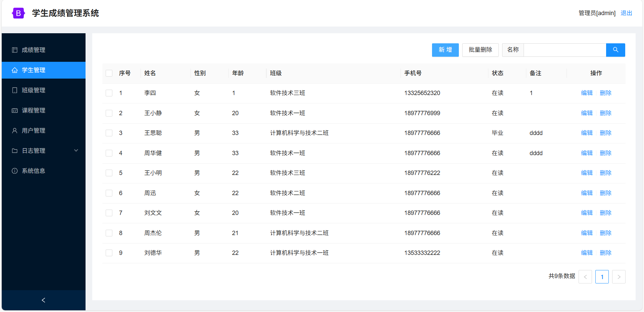Image resolution: width=644 pixels, height=312 pixels.
Task: Check the row for 刘德华
Action: click(109, 253)
